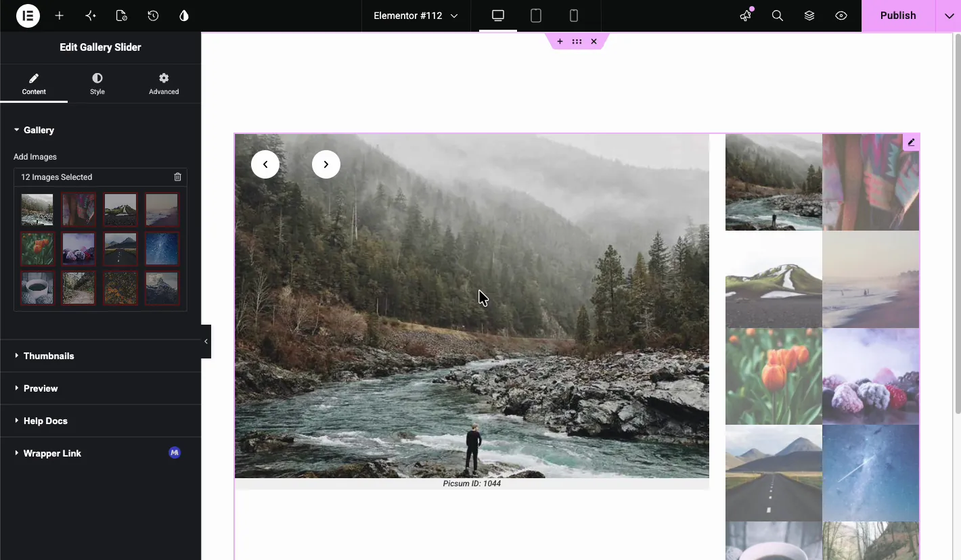Screen dimensions: 961x560
Task: Select the night sky comet slider thumbnail
Action: click(871, 473)
